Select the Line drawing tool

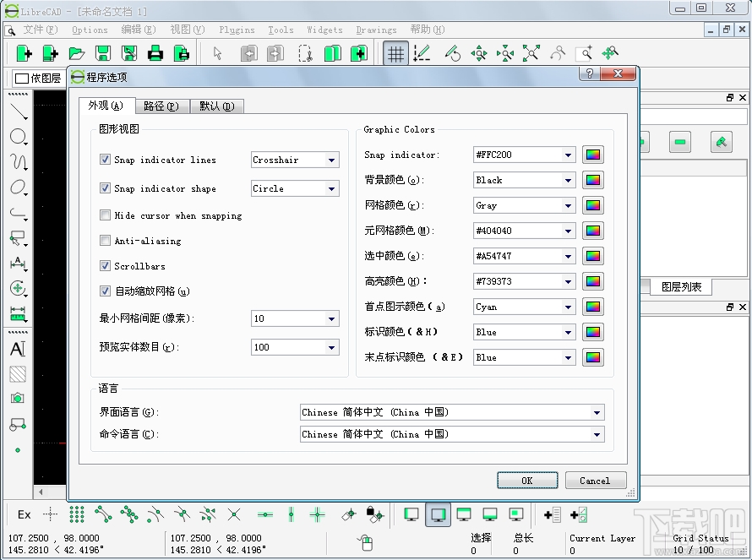(19, 111)
